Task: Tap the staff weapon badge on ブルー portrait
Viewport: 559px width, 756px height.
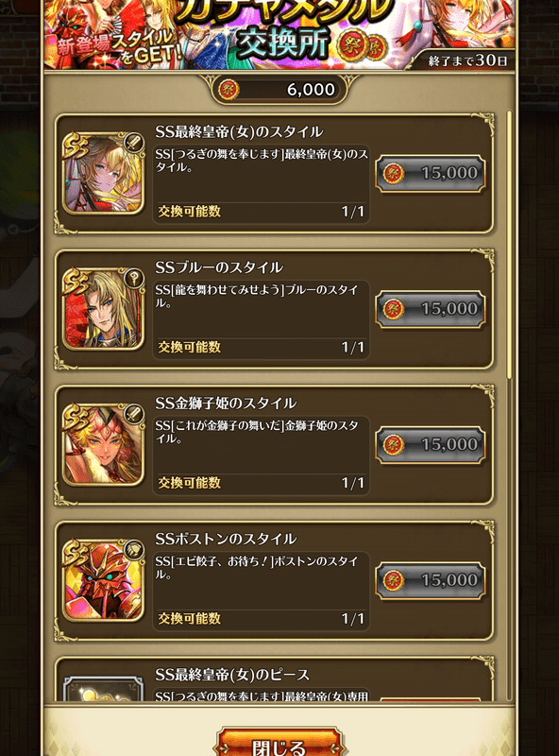Action: pyautogui.click(x=133, y=278)
